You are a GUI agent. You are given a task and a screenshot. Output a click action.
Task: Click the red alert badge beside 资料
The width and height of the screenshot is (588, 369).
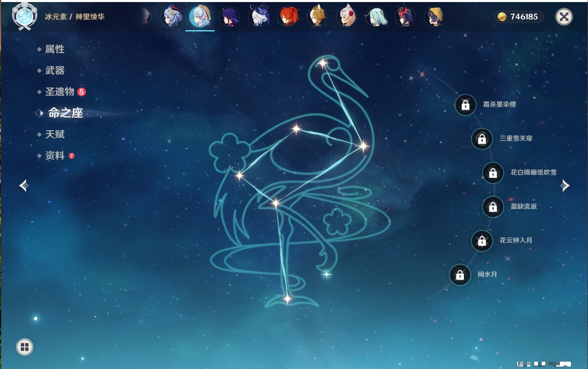pos(72,156)
